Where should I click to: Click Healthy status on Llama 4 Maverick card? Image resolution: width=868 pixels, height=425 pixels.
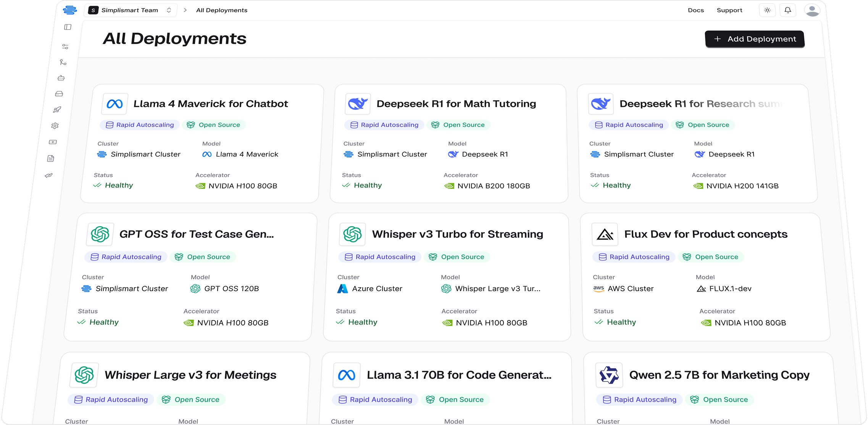click(113, 185)
